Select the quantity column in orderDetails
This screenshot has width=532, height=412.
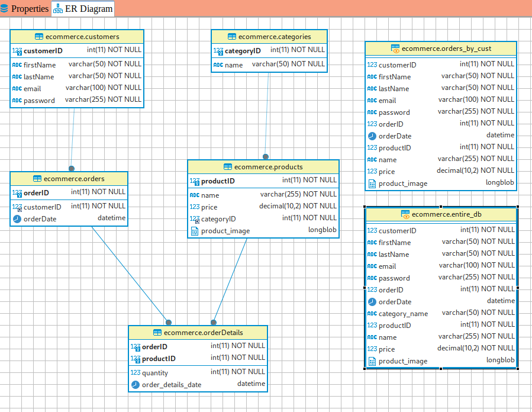pos(155,373)
